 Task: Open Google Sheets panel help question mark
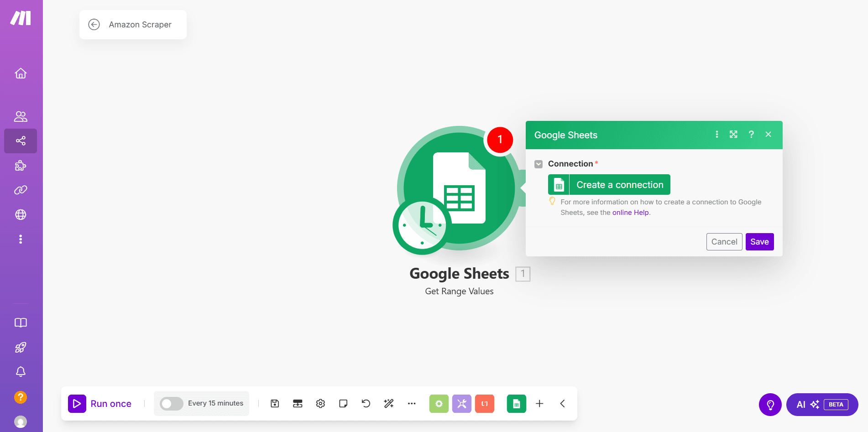click(x=751, y=134)
